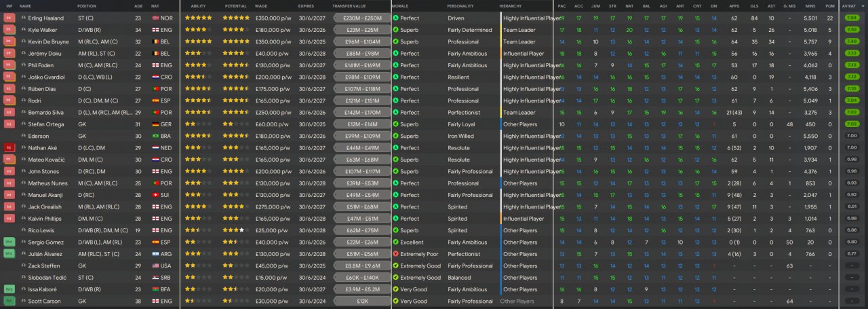This screenshot has width=868, height=309.
Task: Open player info icon beside Rico Lewis
Action: click(24, 230)
